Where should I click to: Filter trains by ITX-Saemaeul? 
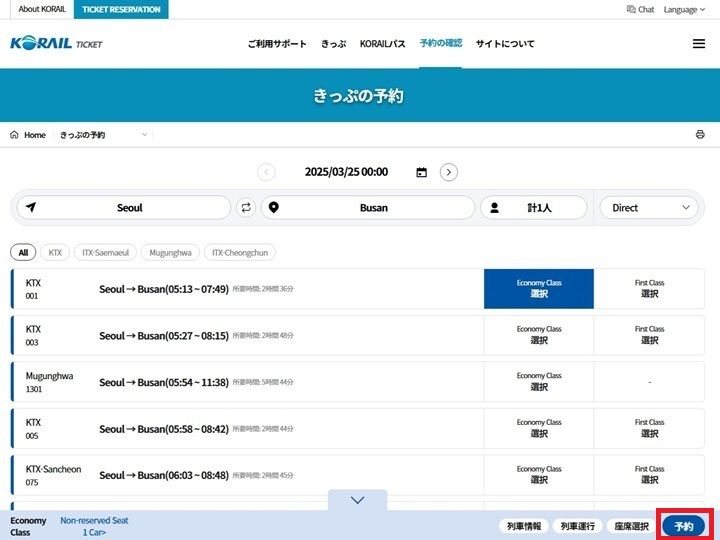tap(105, 253)
